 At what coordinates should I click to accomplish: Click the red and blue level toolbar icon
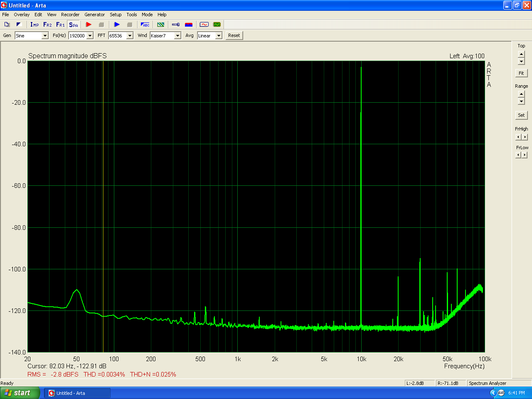(189, 25)
